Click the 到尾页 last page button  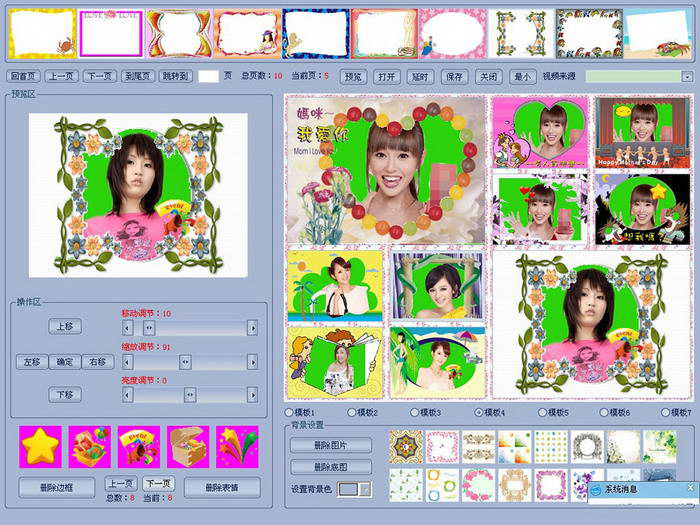click(138, 76)
